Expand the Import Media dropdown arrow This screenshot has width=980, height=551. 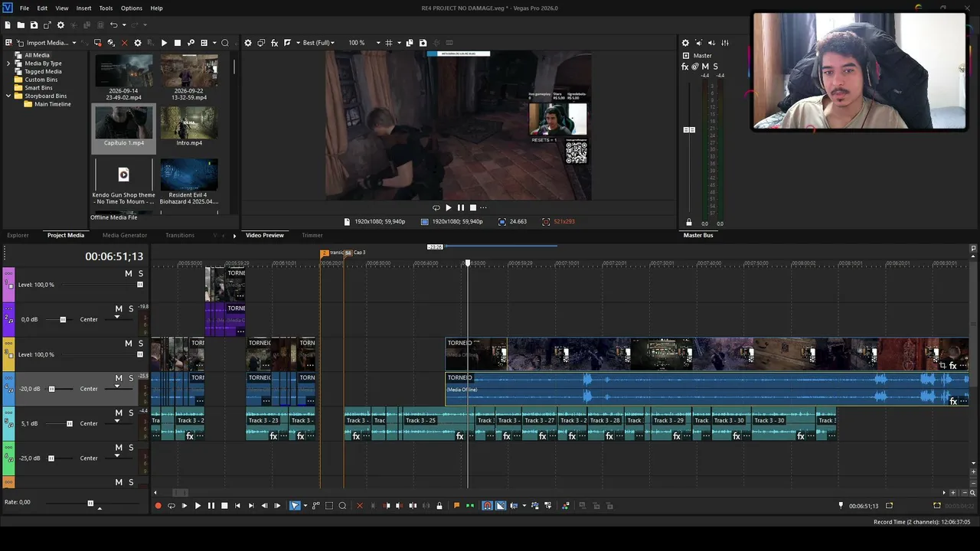(x=74, y=43)
